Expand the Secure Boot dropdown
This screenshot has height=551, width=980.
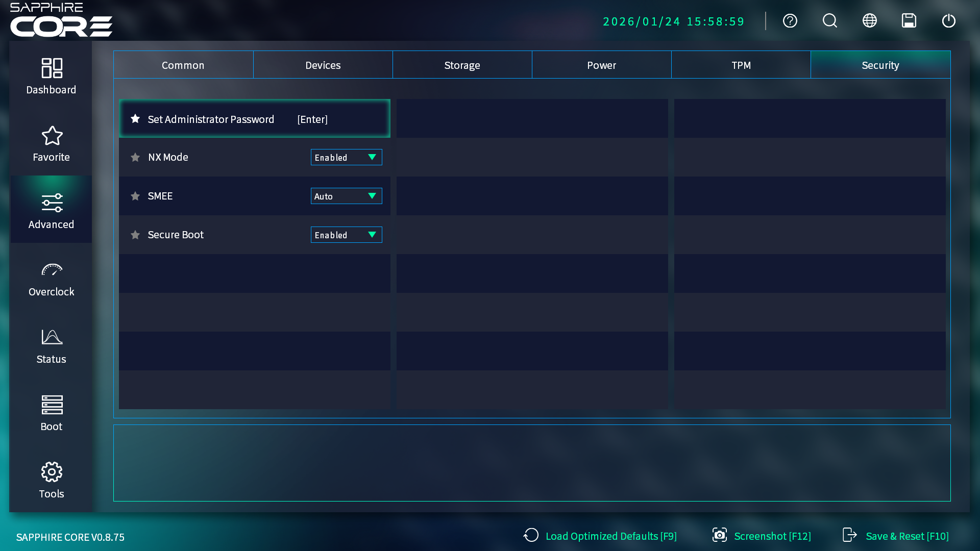pyautogui.click(x=346, y=235)
